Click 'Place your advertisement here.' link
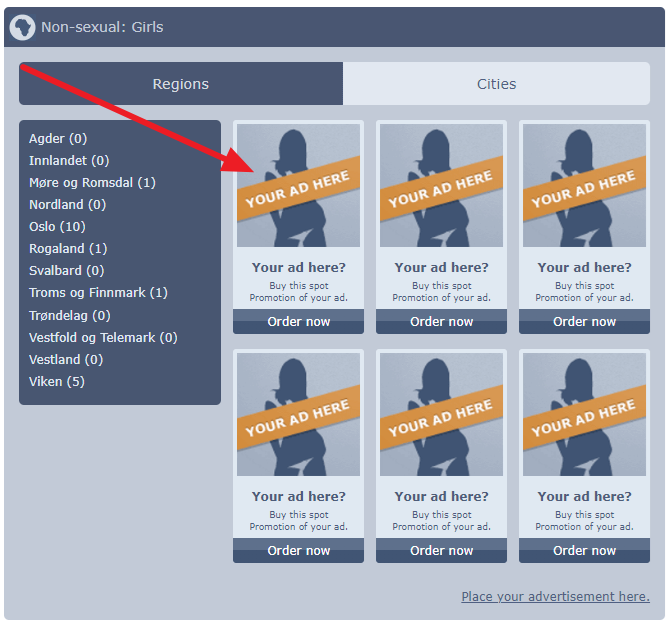 point(556,596)
